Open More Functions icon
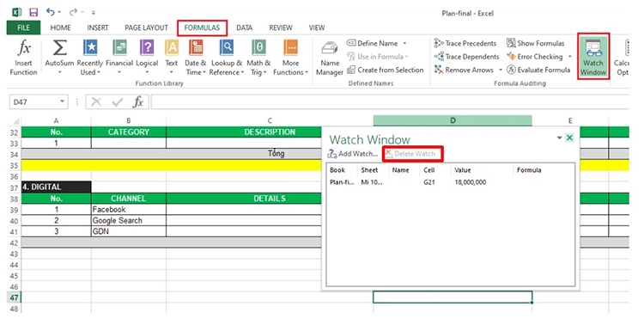The image size is (644, 325). [x=290, y=48]
